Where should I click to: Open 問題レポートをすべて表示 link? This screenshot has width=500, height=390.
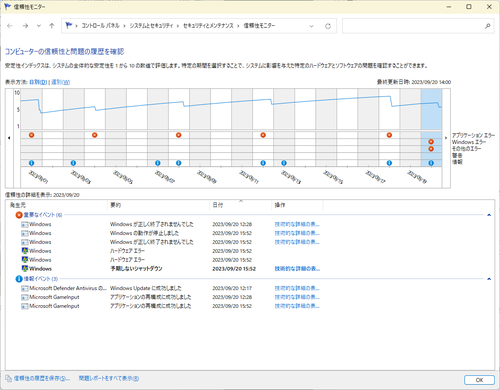[x=109, y=378]
